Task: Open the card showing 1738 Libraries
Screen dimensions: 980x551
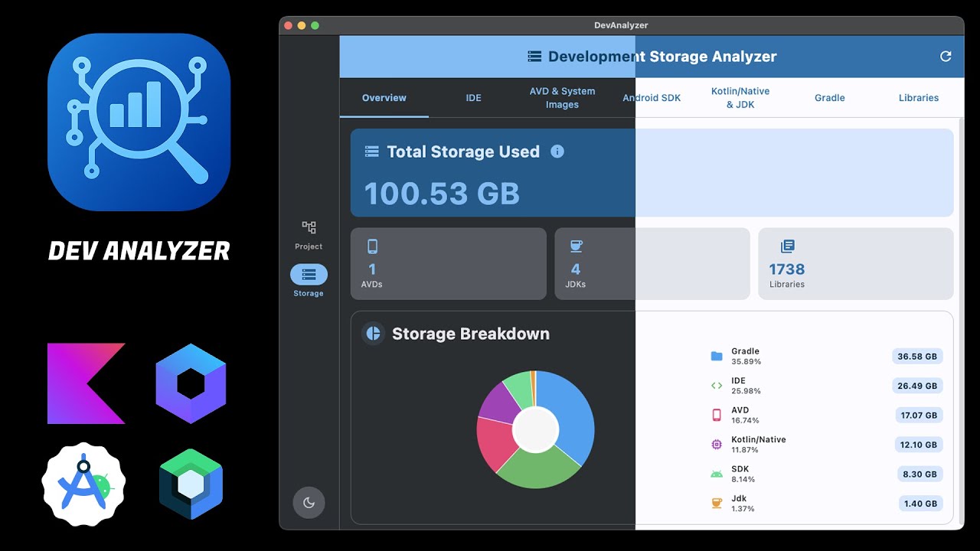Action: coord(855,263)
